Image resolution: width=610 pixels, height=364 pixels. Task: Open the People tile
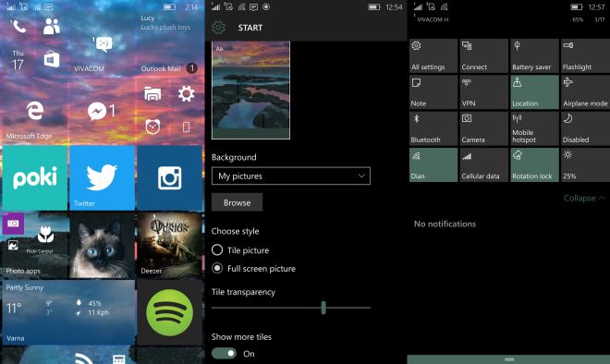(x=52, y=27)
